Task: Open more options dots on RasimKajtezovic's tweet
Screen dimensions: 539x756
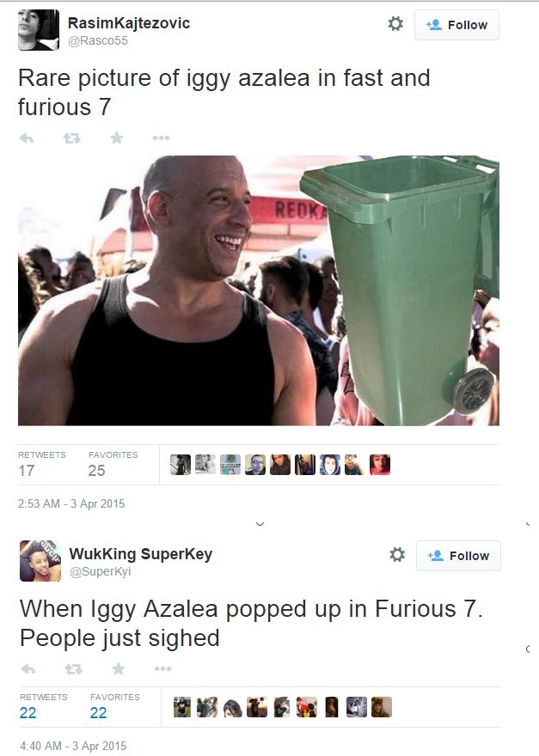Action: click(161, 138)
